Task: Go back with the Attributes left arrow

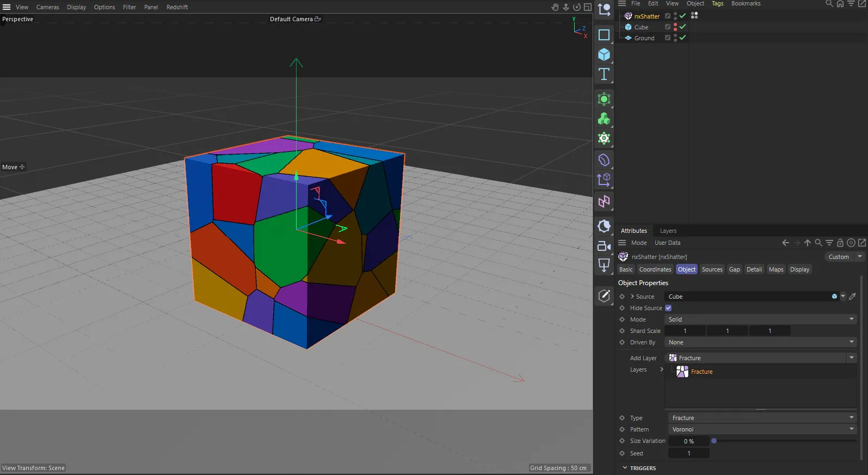Action: click(x=785, y=243)
